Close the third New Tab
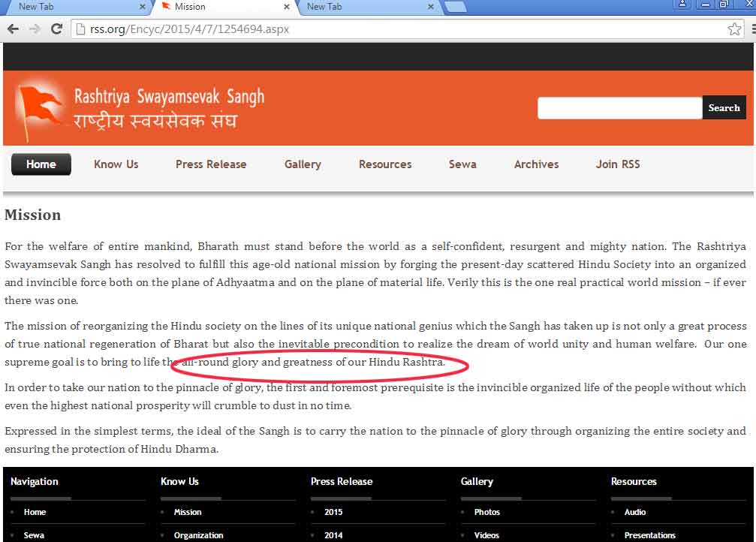 coord(431,7)
